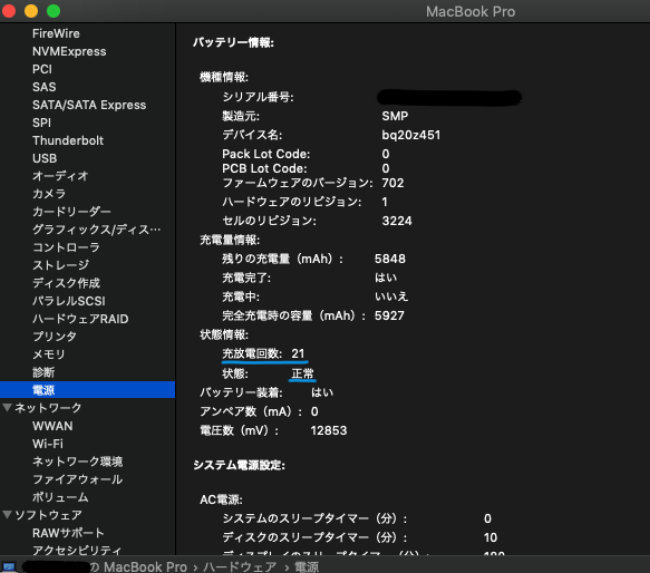Open メモリ sidebar entry
This screenshot has height=573, width=650.
(49, 354)
